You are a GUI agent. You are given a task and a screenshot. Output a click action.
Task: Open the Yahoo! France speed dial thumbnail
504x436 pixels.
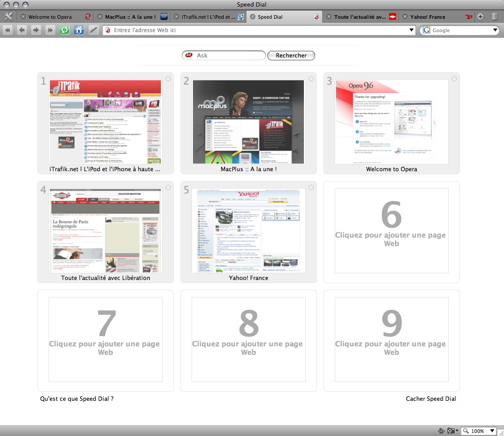(x=249, y=231)
